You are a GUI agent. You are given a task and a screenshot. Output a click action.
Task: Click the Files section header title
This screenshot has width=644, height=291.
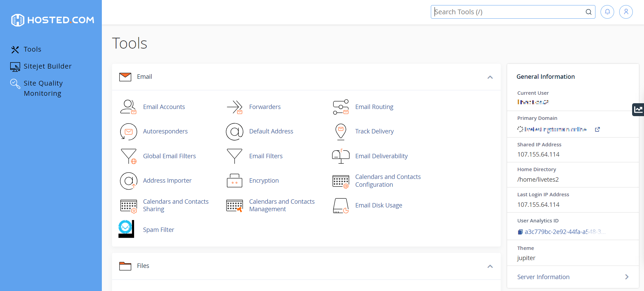pos(143,266)
